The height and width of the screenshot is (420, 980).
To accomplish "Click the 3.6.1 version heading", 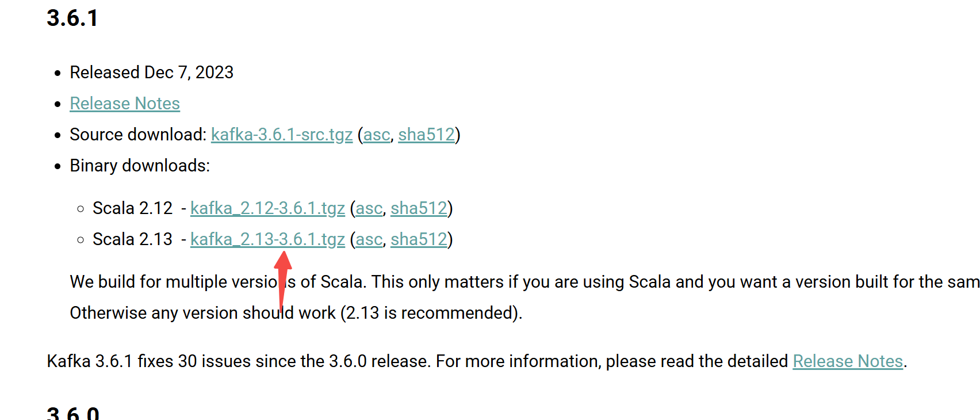I will pyautogui.click(x=72, y=18).
